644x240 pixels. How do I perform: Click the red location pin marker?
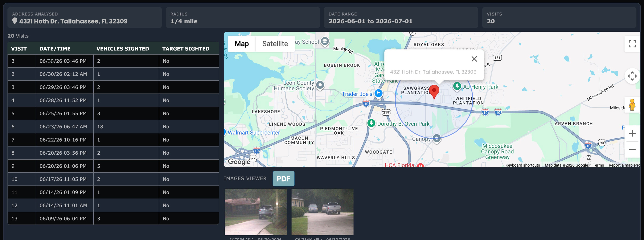434,92
